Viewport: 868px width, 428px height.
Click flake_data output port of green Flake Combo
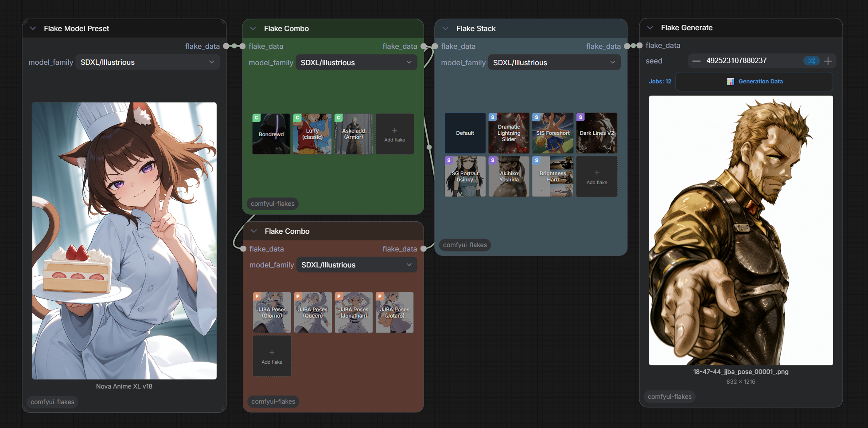[424, 46]
